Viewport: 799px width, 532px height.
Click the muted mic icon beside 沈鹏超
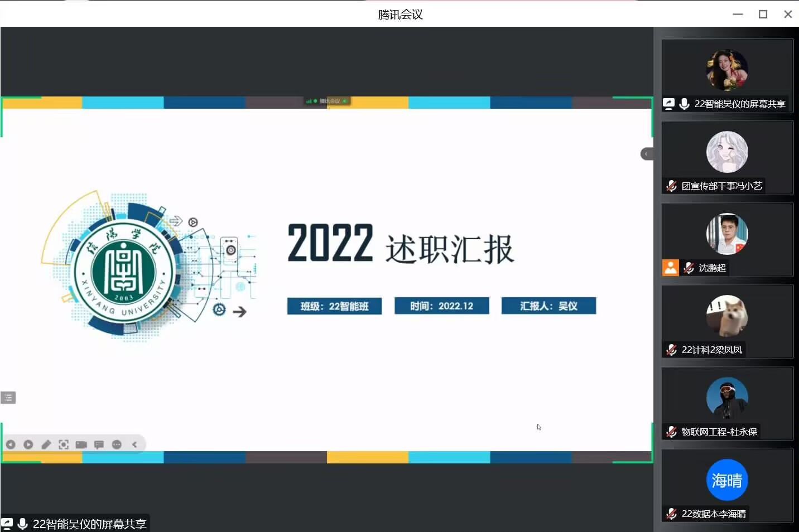coord(689,268)
